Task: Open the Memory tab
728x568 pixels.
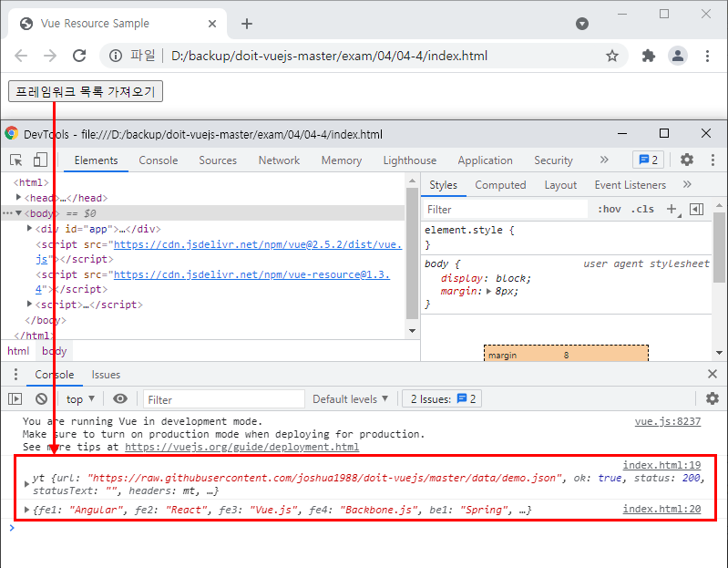Action: pos(342,160)
